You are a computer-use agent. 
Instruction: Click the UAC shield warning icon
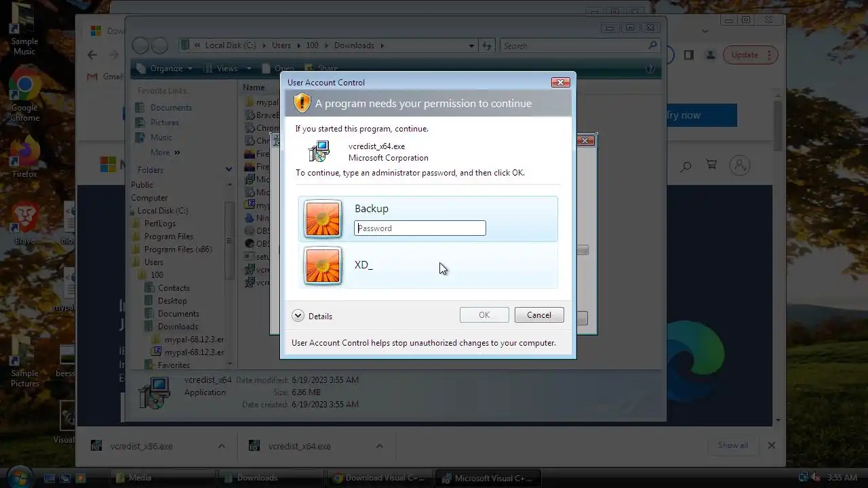pos(302,103)
